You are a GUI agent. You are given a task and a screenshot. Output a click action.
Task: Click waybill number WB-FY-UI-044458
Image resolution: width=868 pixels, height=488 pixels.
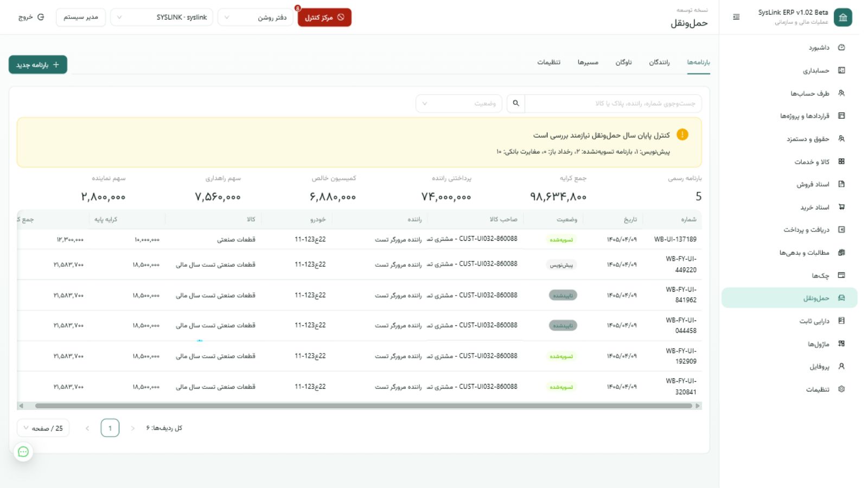click(681, 325)
